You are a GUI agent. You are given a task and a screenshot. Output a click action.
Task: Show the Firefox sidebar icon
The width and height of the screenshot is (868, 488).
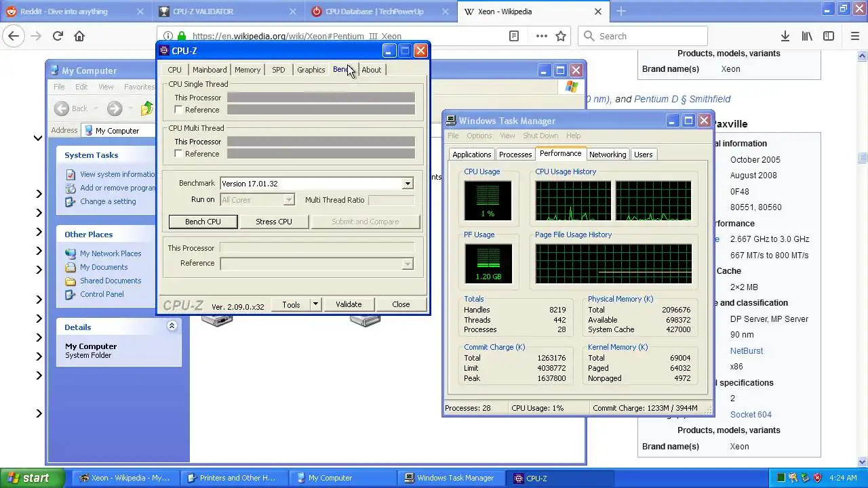coord(829,36)
